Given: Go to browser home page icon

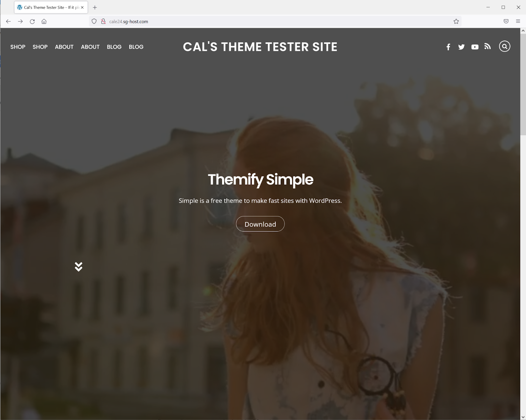Looking at the screenshot, I should [44, 21].
